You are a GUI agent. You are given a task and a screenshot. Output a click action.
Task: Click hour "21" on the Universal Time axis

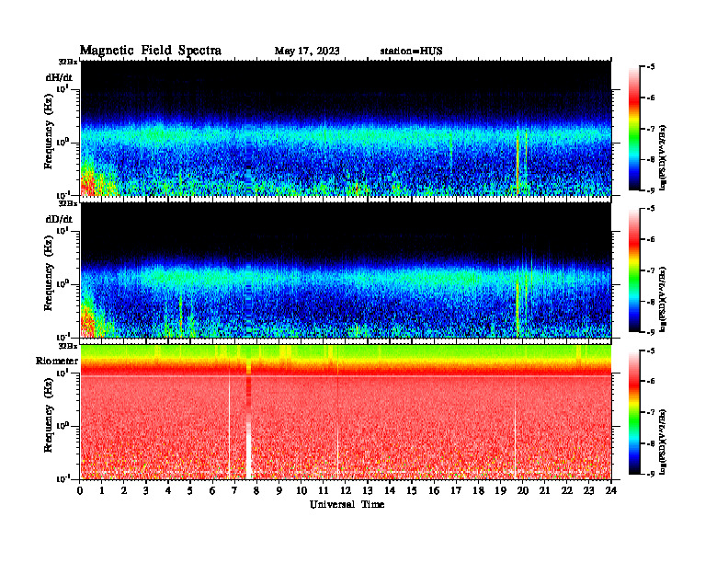tap(544, 490)
